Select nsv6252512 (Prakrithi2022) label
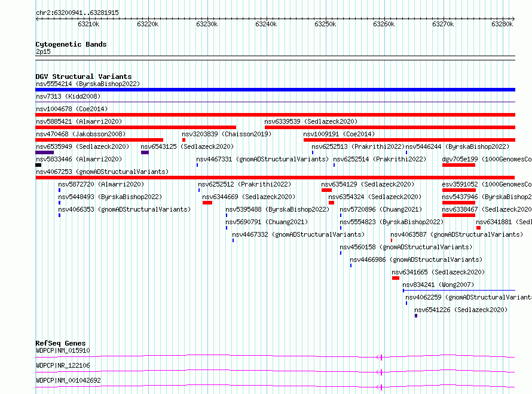The image size is (532, 394). point(244,184)
